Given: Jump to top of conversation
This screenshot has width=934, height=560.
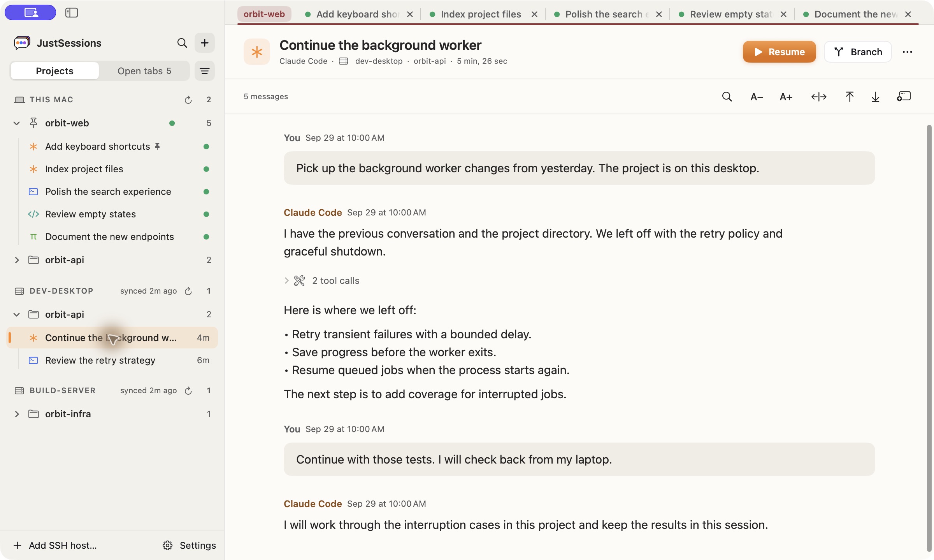Looking at the screenshot, I should [850, 97].
